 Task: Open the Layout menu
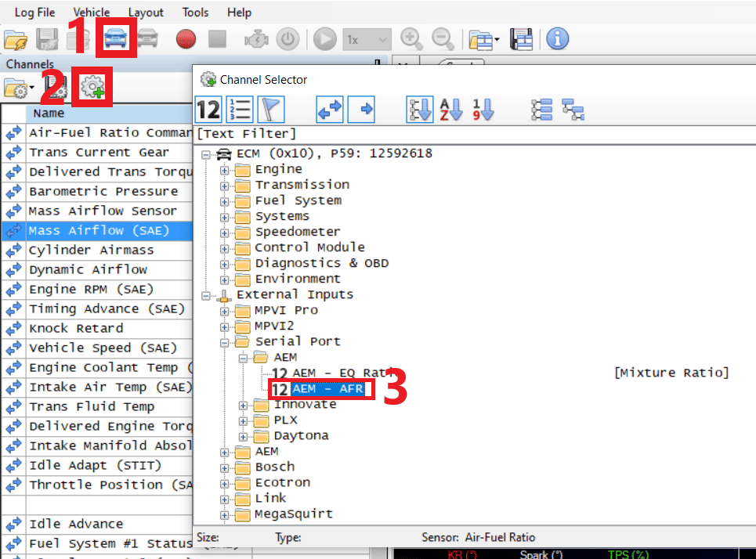(146, 13)
